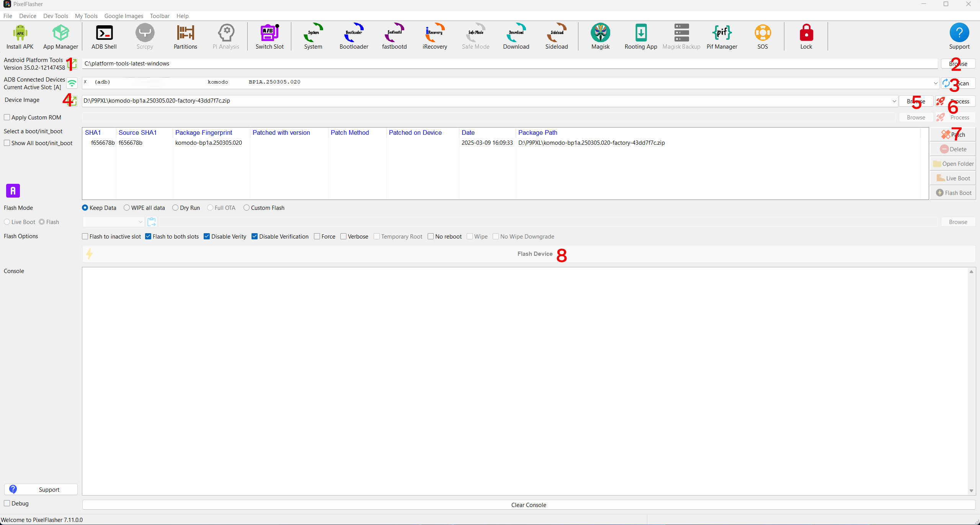Clear the console output

click(529, 505)
